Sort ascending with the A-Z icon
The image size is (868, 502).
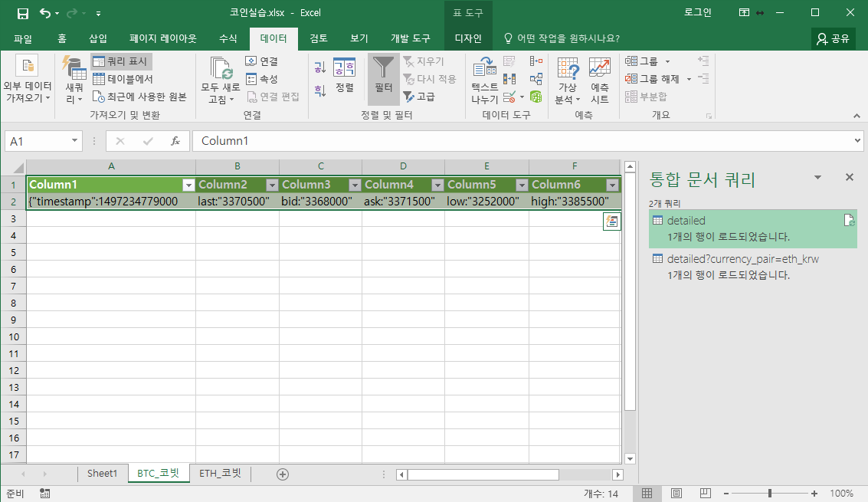click(320, 67)
